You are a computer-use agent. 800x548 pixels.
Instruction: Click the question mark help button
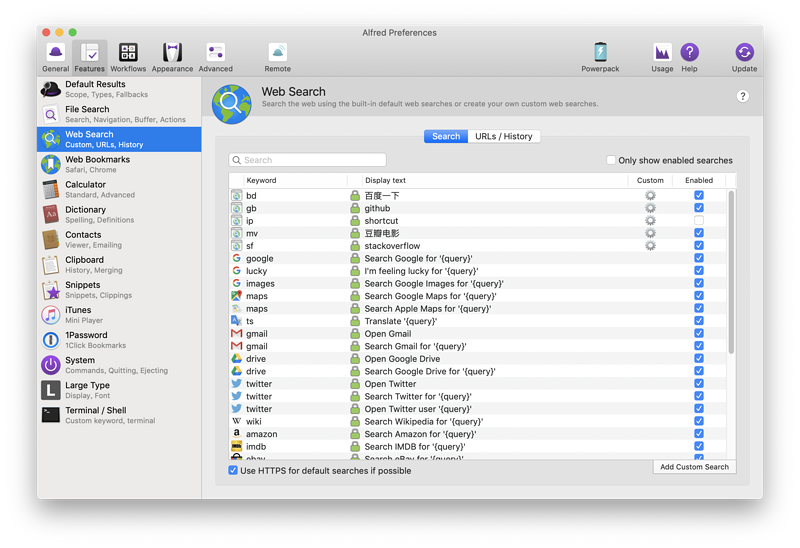point(743,96)
